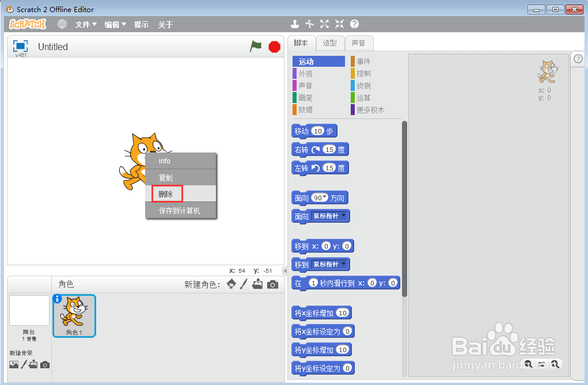This screenshot has width=588, height=385.
Task: Click x field in 移到 x: y: block
Action: [x=326, y=246]
